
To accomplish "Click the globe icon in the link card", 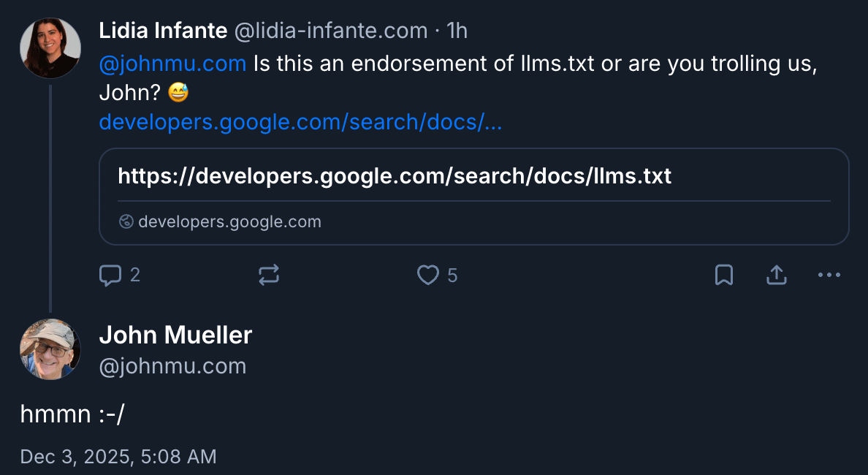I will click(x=126, y=222).
